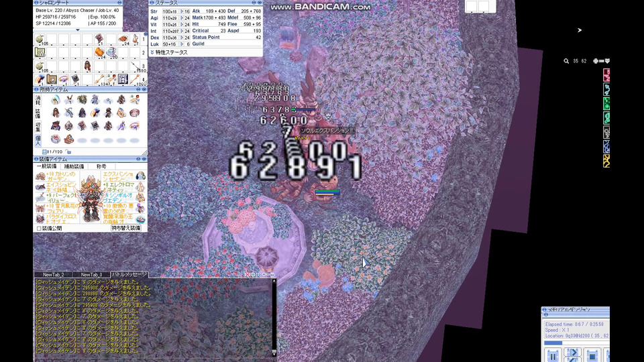Open the NewTab_2 chat tab
Image resolution: width=644 pixels, height=362 pixels.
click(x=54, y=275)
